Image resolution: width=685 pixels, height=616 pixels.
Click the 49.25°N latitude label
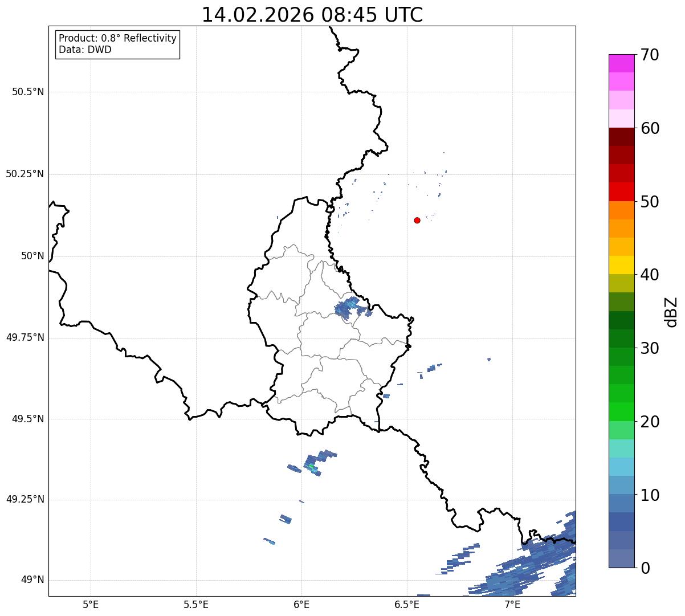[x=25, y=499]
